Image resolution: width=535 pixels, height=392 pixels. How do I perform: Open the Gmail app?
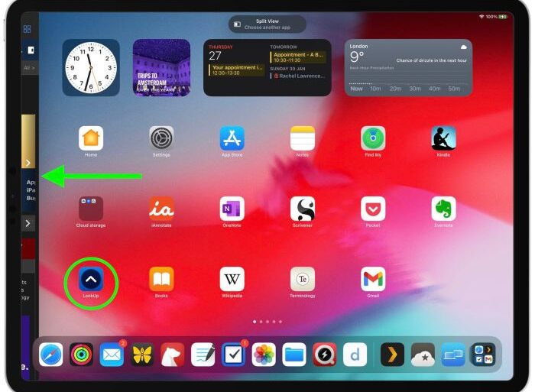click(x=373, y=279)
